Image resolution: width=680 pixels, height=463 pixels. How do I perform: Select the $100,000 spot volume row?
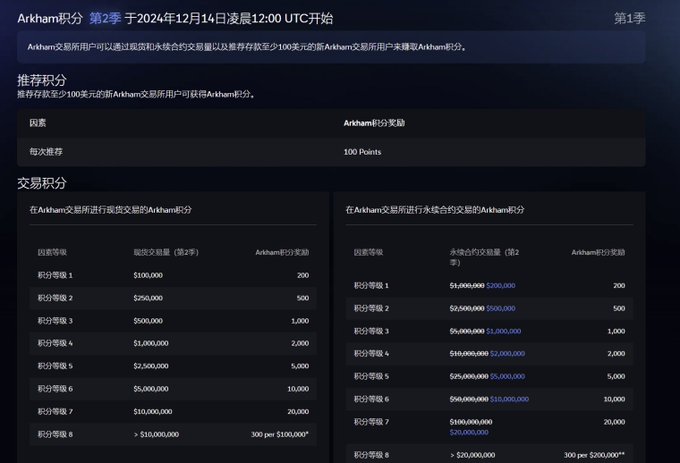(148, 274)
